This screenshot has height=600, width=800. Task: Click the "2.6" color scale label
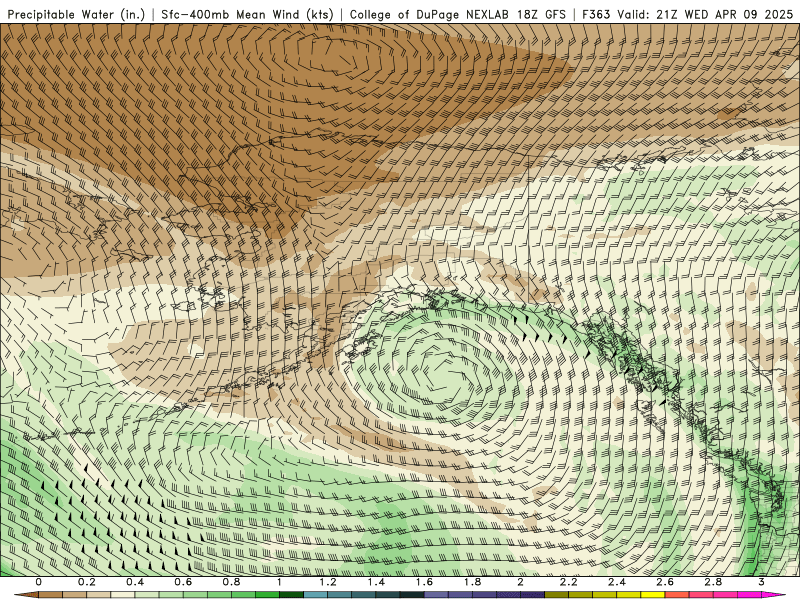(665, 582)
